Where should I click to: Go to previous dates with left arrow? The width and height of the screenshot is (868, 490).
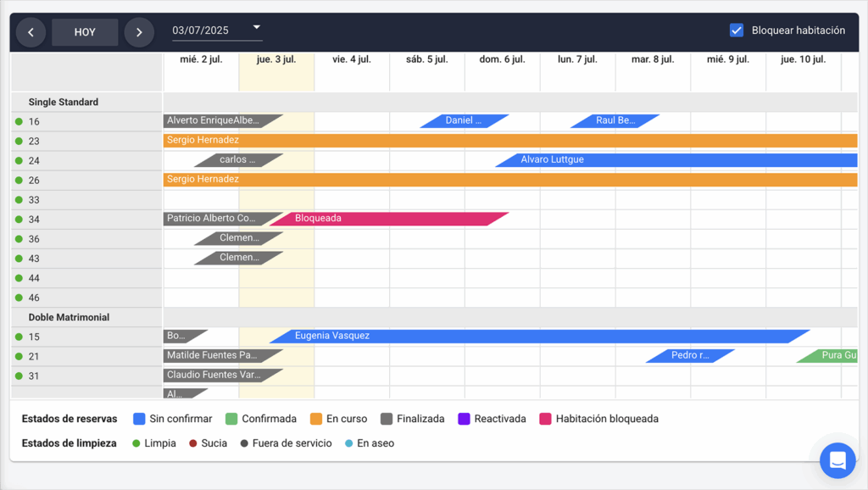point(31,32)
